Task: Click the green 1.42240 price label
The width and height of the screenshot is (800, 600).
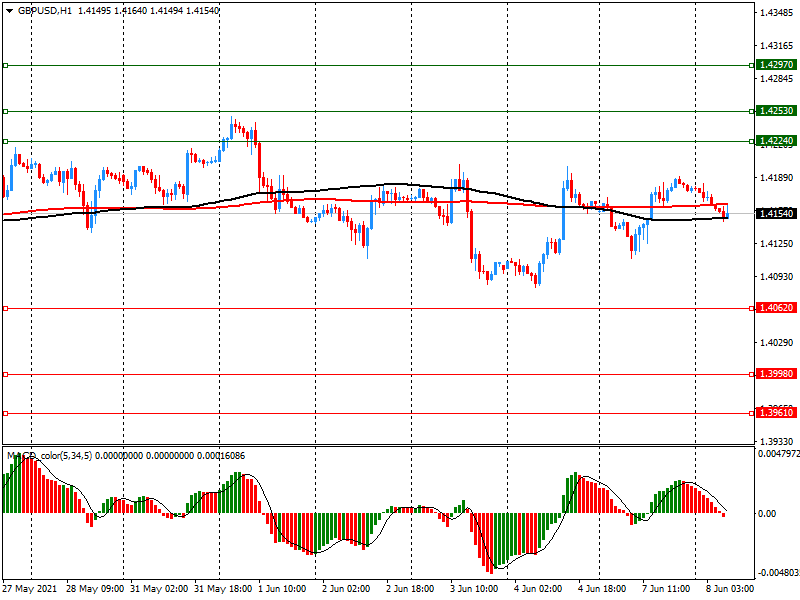Action: click(x=776, y=141)
